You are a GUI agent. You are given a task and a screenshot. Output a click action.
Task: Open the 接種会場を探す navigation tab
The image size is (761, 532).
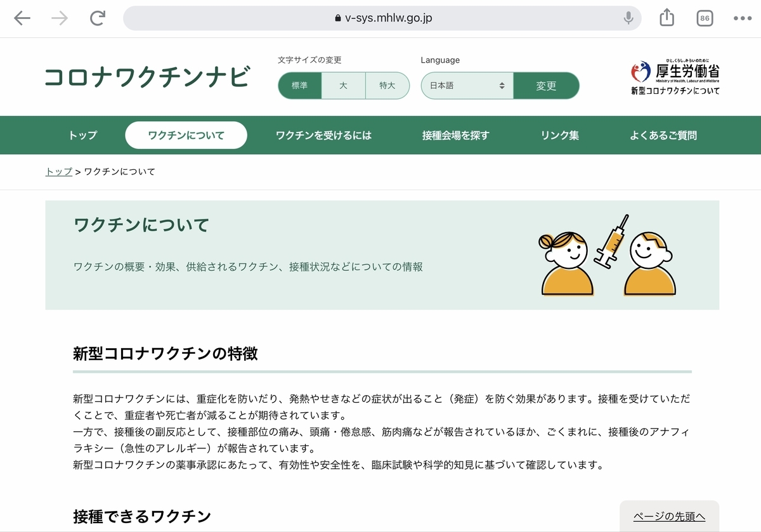[455, 135]
